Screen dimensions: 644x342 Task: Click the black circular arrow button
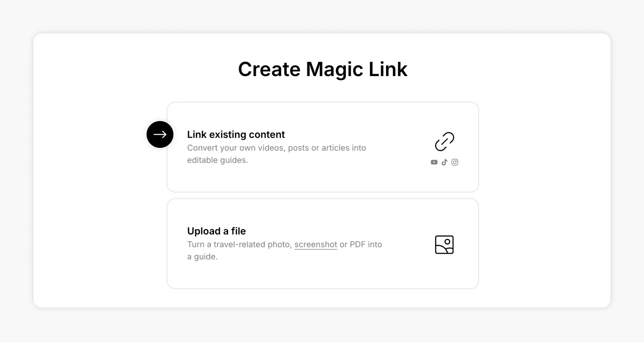pos(160,134)
